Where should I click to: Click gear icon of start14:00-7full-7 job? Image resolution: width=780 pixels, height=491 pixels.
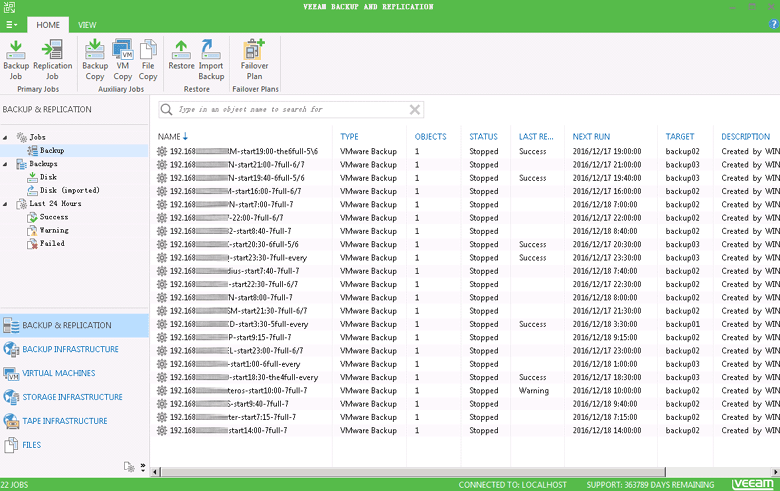pos(162,430)
